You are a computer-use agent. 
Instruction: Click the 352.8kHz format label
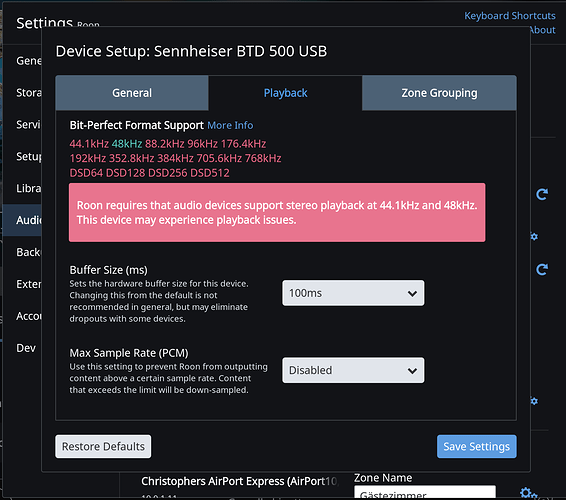pyautogui.click(x=131, y=158)
